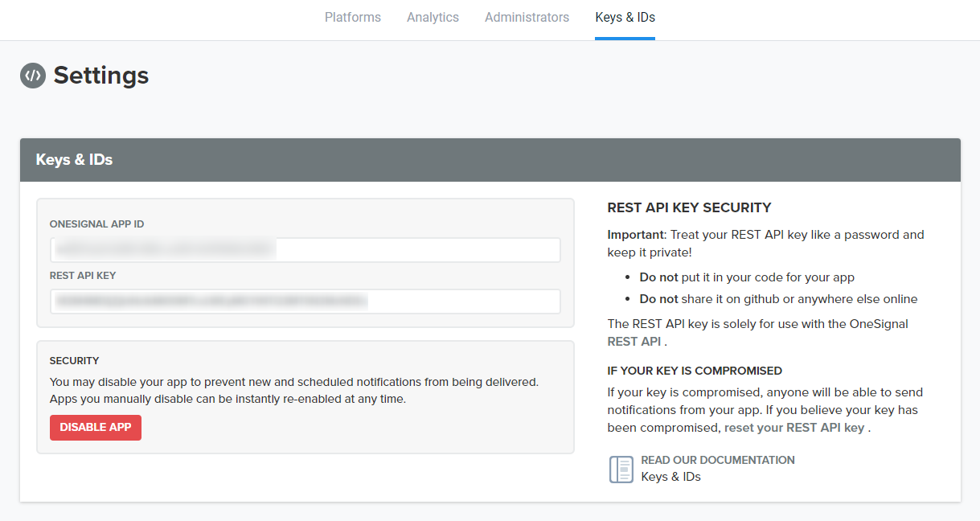This screenshot has height=521, width=980.
Task: Follow the reset your REST API key link
Action: [794, 428]
